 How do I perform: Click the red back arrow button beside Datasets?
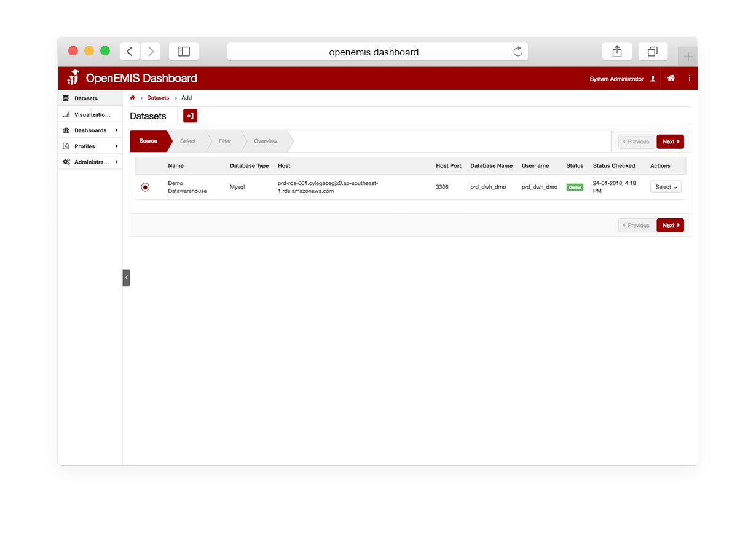pos(191,116)
